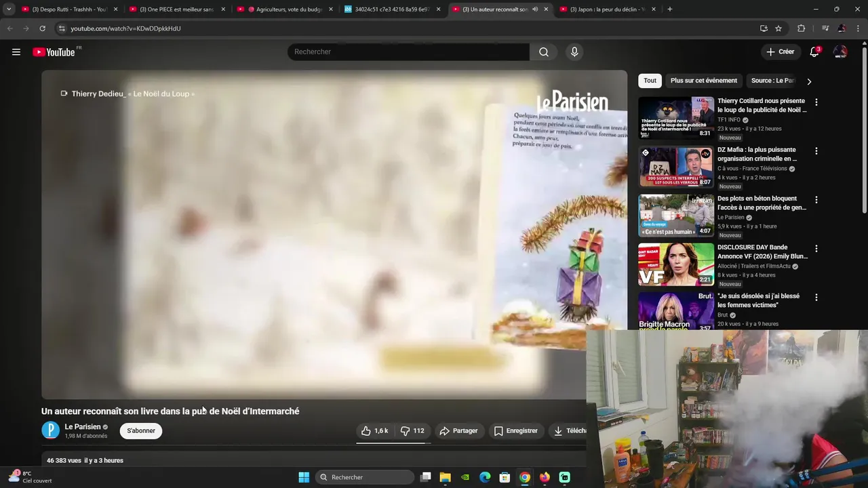Open 'Je suis désolée' Brut video title
Image resolution: width=868 pixels, height=488 pixels.
tap(758, 300)
